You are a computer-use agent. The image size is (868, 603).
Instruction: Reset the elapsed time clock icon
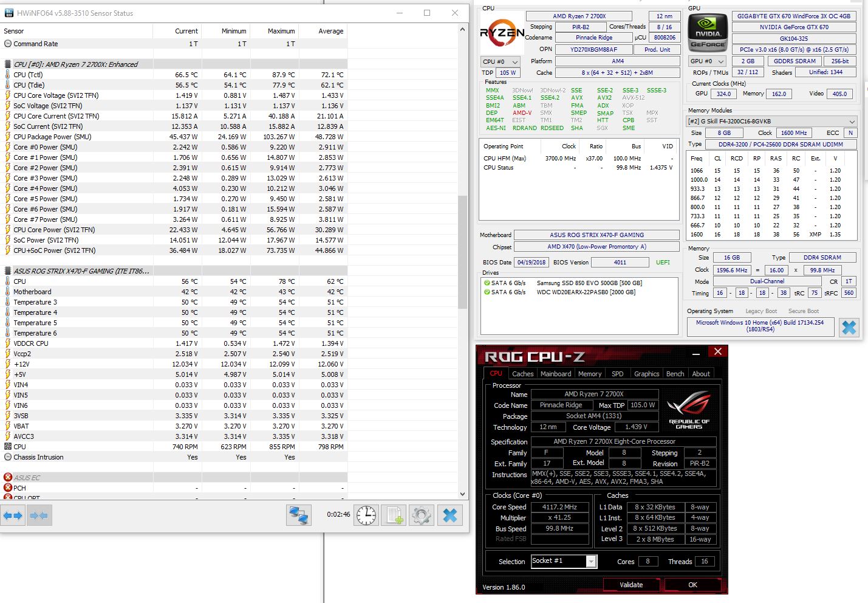point(366,515)
